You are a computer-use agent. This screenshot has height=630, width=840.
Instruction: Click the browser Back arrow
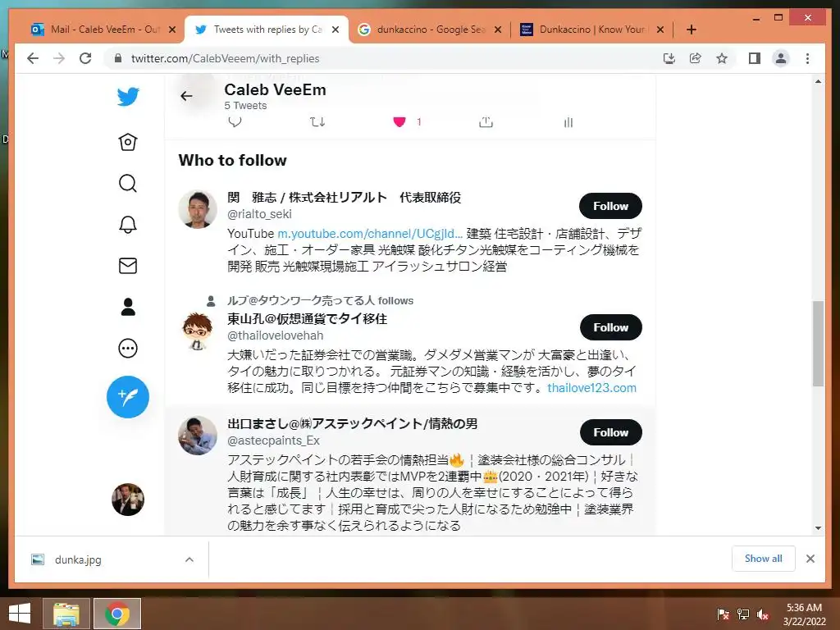pyautogui.click(x=33, y=58)
